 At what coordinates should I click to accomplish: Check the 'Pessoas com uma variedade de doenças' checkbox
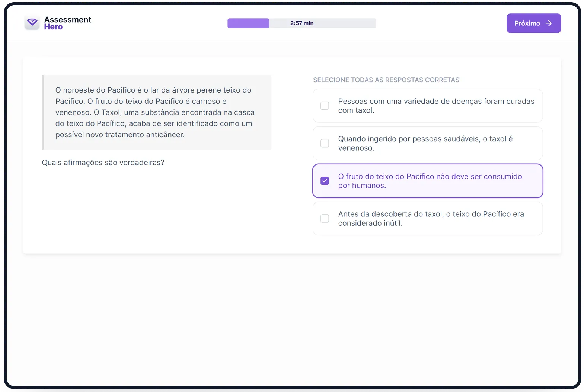(325, 106)
